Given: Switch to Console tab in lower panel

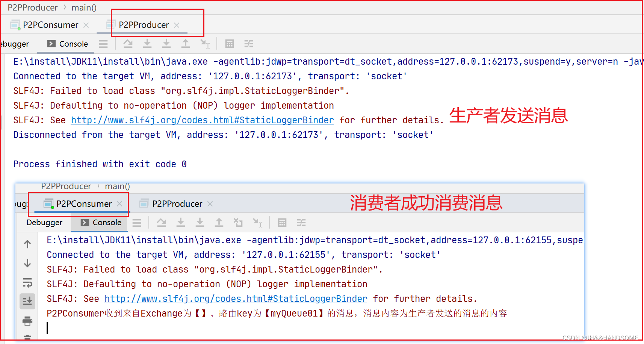Looking at the screenshot, I should [101, 223].
